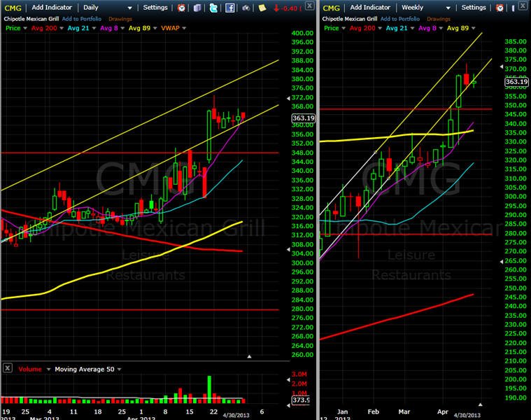Click the Chipotle Mexican Grill name in Weekly chart
531x420 pixels.
[350, 19]
